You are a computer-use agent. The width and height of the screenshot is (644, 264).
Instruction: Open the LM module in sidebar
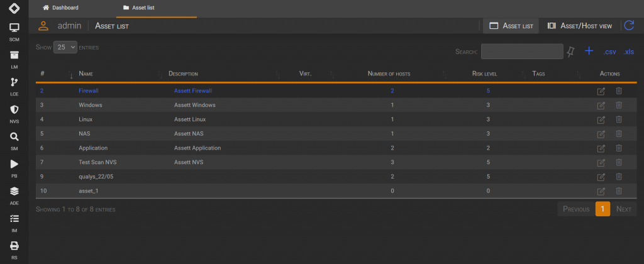pyautogui.click(x=14, y=60)
